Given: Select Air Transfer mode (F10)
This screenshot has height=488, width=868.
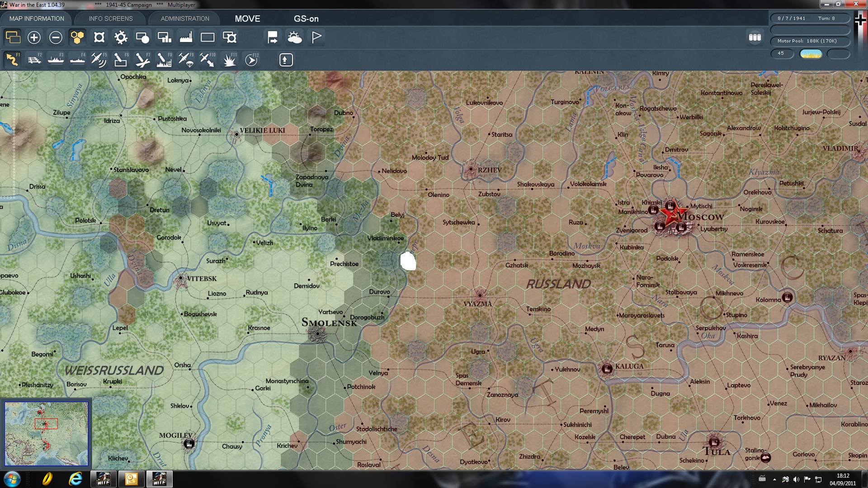Looking at the screenshot, I should [208, 60].
